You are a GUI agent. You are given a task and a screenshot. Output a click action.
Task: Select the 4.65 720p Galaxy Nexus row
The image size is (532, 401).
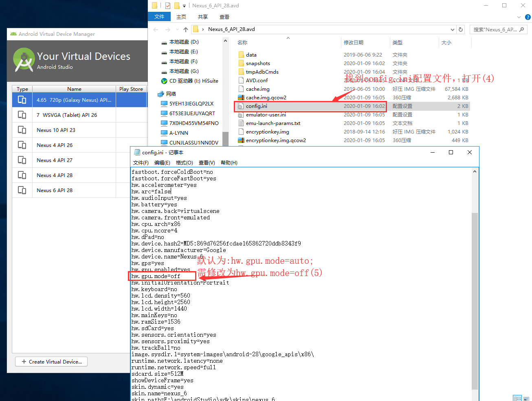79,100
